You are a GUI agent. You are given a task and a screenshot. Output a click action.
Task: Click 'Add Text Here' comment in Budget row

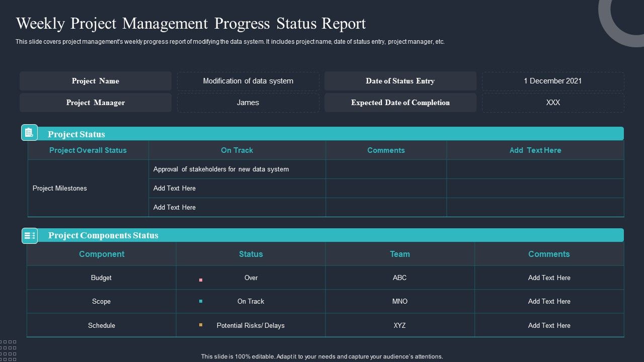(x=549, y=278)
